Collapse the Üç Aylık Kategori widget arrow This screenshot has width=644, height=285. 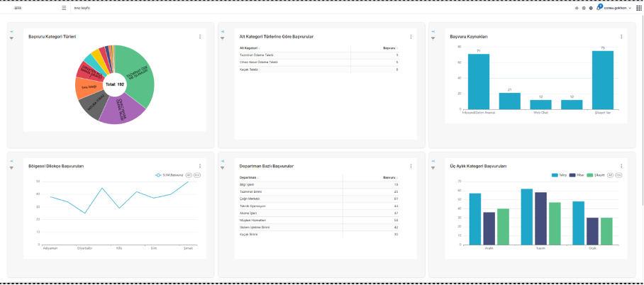[x=433, y=161]
